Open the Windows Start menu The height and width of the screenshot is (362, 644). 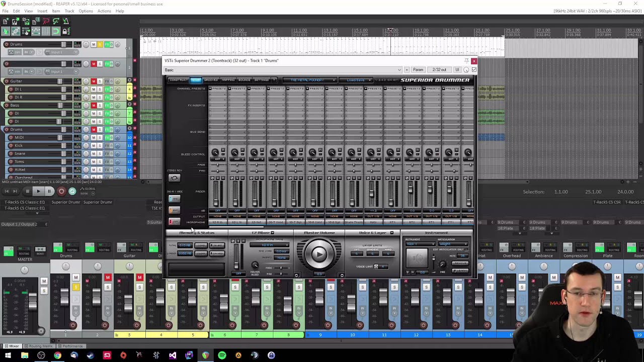(8, 355)
